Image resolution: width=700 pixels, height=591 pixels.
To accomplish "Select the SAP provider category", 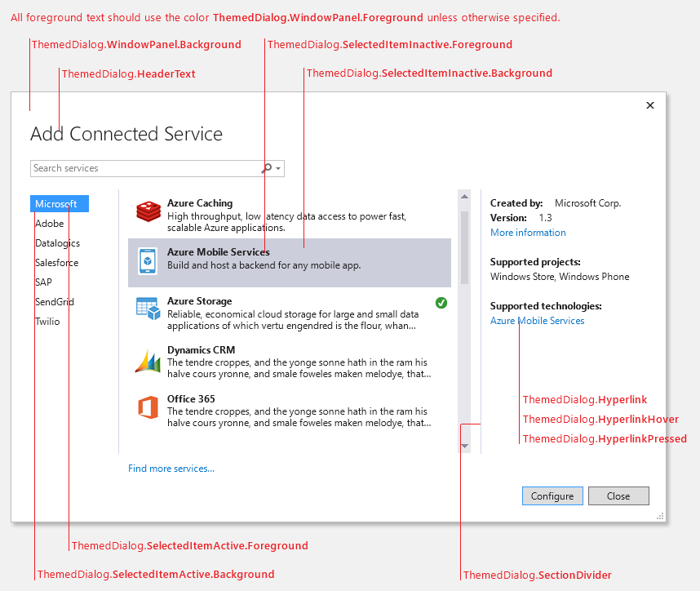I will [42, 282].
